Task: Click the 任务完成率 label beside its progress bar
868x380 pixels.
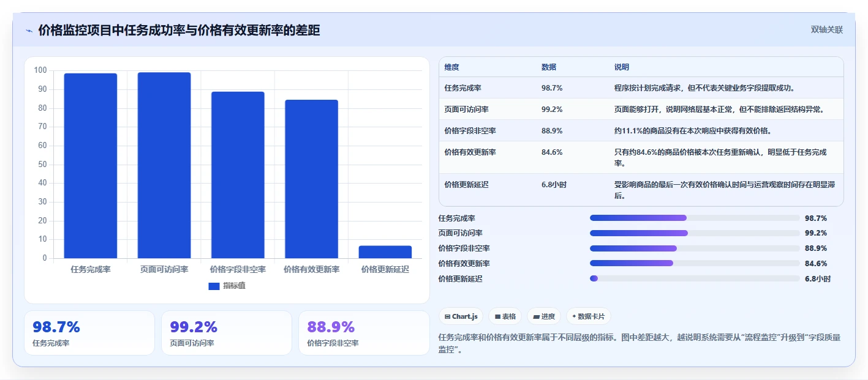Action: 457,218
